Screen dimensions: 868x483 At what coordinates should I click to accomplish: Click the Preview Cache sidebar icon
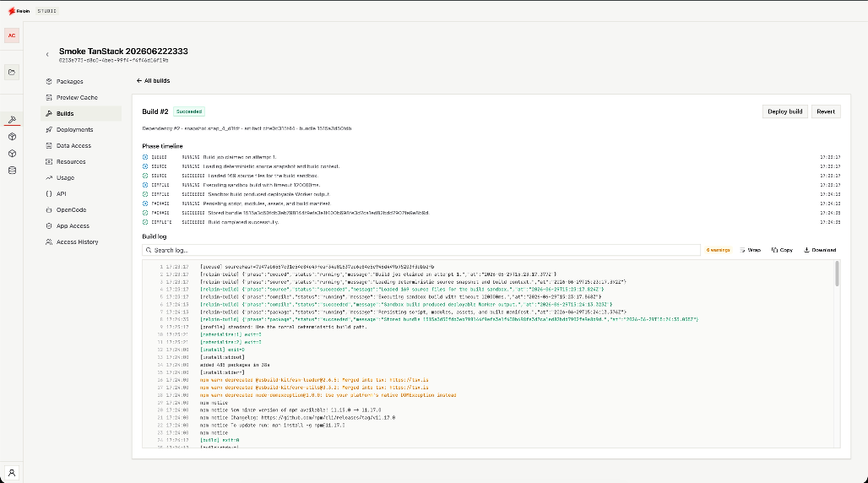[49, 97]
